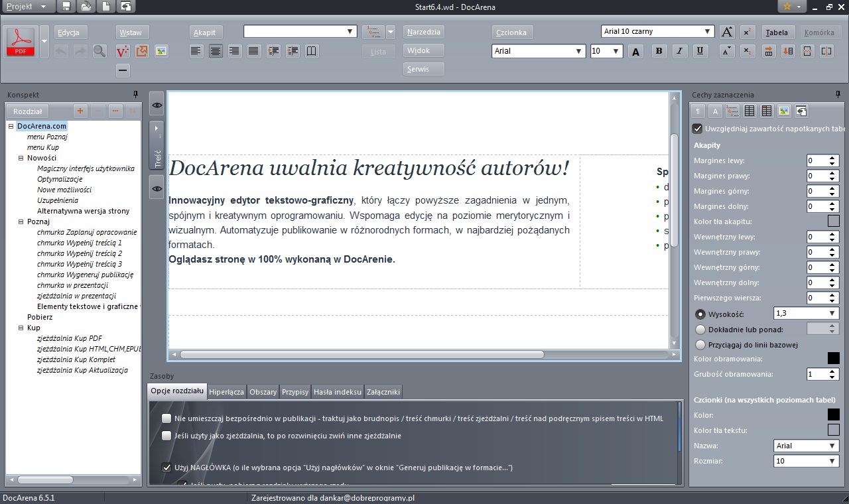849x504 pixels.
Task: Center-align the paragraph text
Action: tap(215, 51)
